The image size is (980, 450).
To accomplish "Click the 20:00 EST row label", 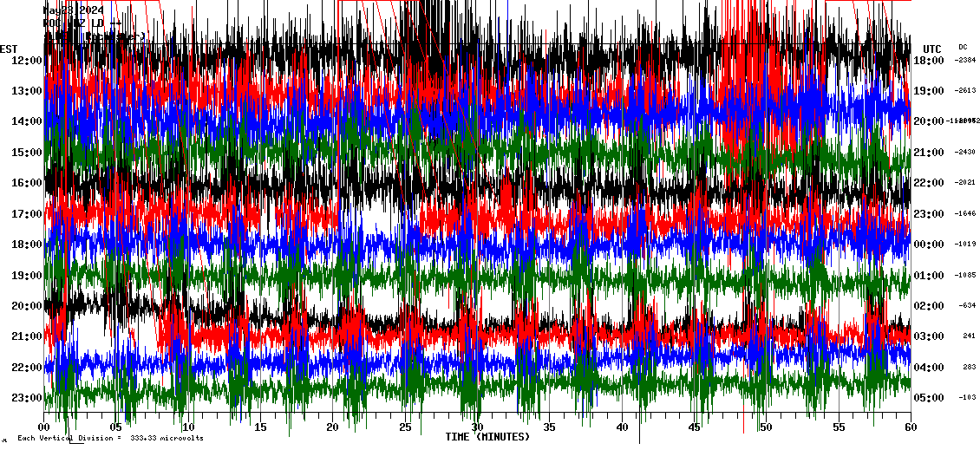I will [27, 306].
